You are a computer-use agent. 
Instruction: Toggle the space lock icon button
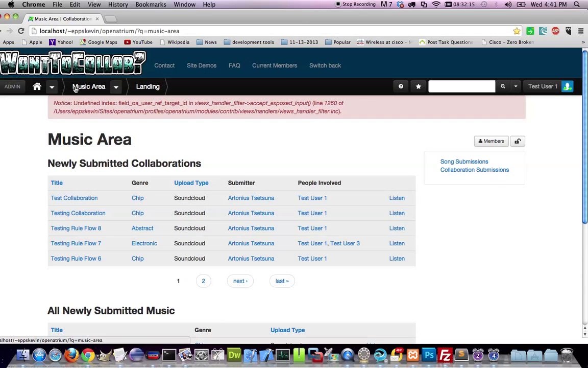(518, 141)
